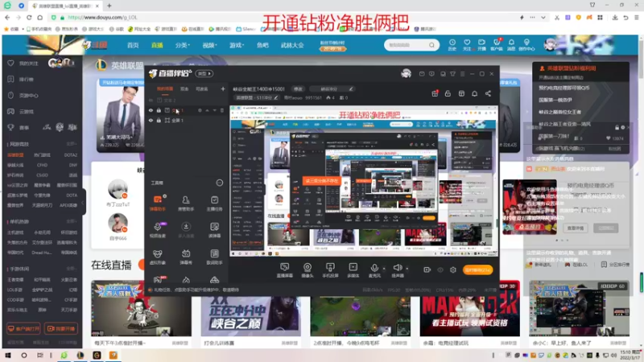
Task: Toggle hidden eye of the dimmed top source
Action: 151,100
